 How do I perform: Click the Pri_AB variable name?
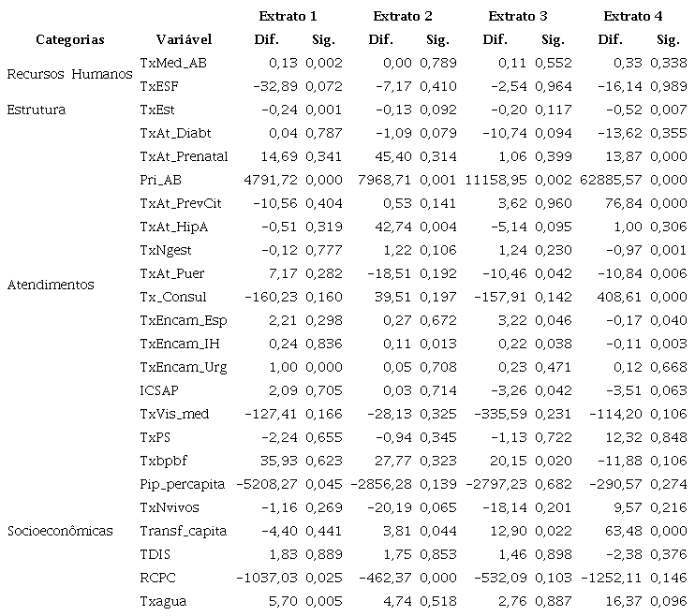pos(161,180)
